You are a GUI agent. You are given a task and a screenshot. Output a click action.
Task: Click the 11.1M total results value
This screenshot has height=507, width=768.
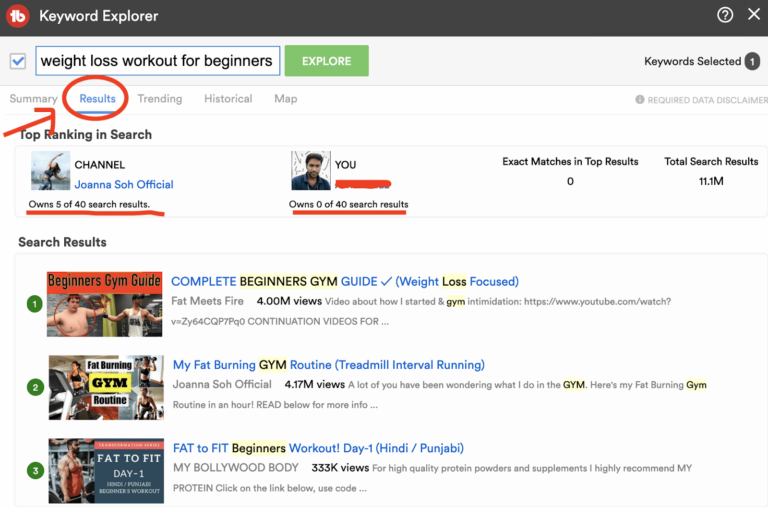click(711, 181)
